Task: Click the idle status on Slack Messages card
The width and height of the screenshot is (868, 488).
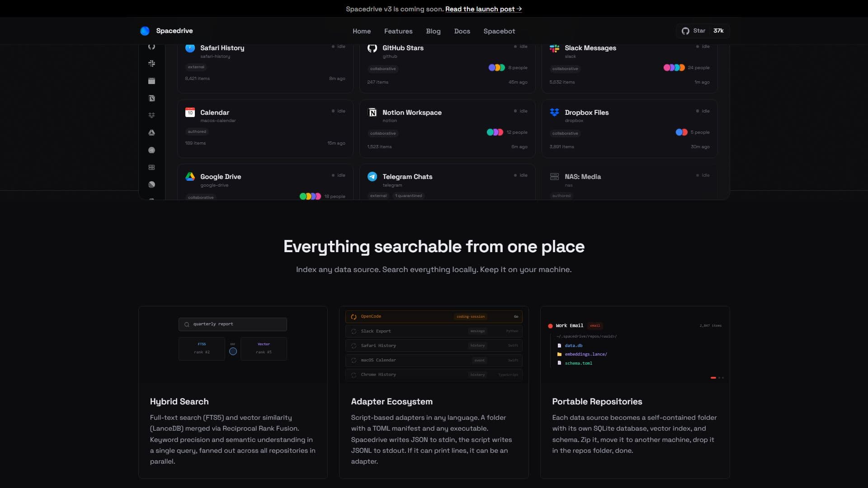Action: pyautogui.click(x=703, y=47)
